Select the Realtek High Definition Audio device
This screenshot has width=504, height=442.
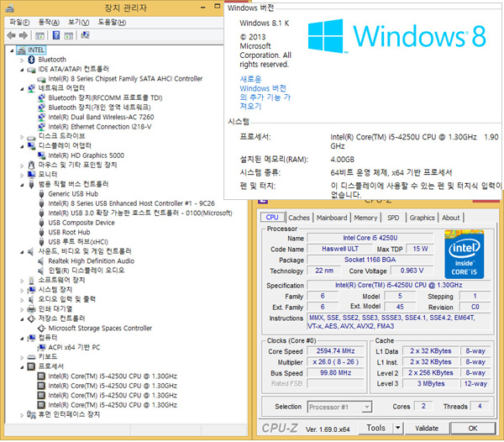pos(91,260)
